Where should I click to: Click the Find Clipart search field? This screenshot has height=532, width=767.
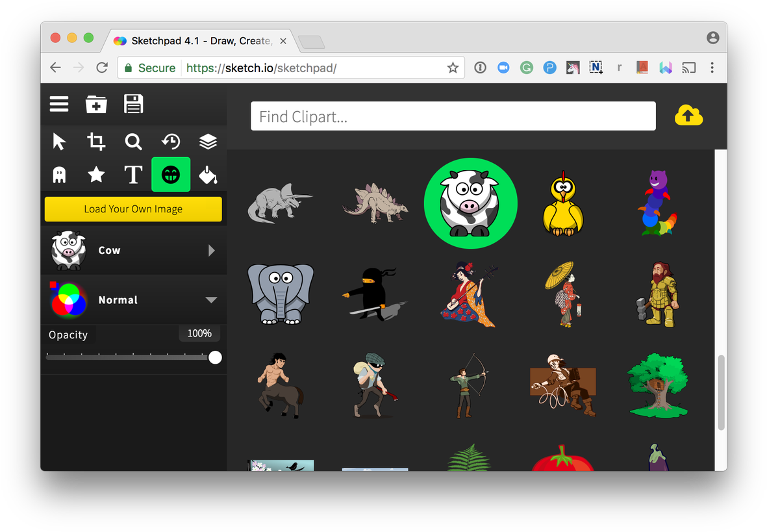pos(453,116)
